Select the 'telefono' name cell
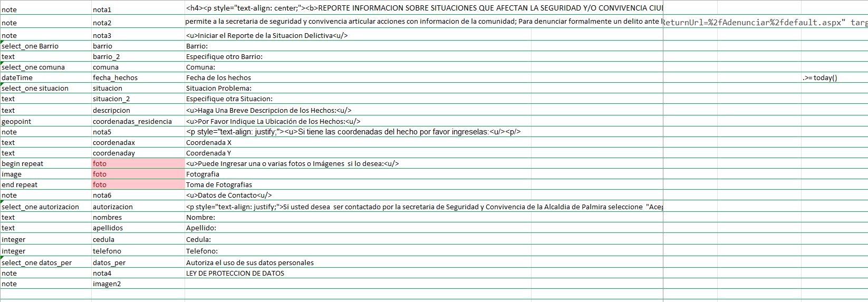The image size is (868, 302). click(x=138, y=251)
